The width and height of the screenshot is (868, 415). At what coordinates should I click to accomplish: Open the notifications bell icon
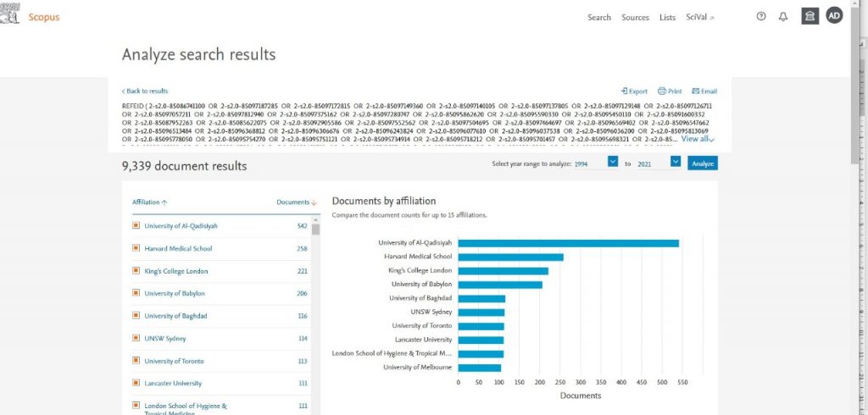(x=782, y=17)
